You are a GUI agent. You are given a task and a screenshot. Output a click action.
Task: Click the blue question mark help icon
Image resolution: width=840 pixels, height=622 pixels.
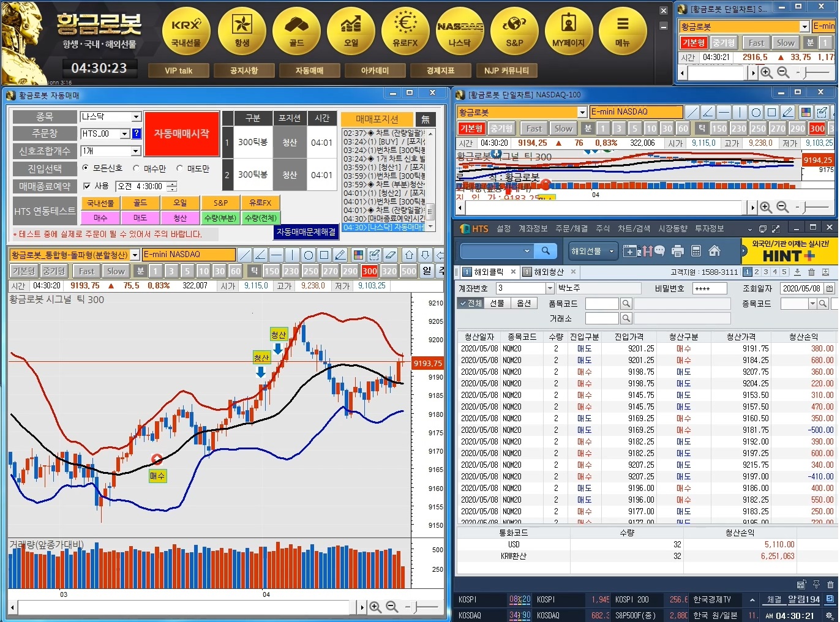[137, 133]
